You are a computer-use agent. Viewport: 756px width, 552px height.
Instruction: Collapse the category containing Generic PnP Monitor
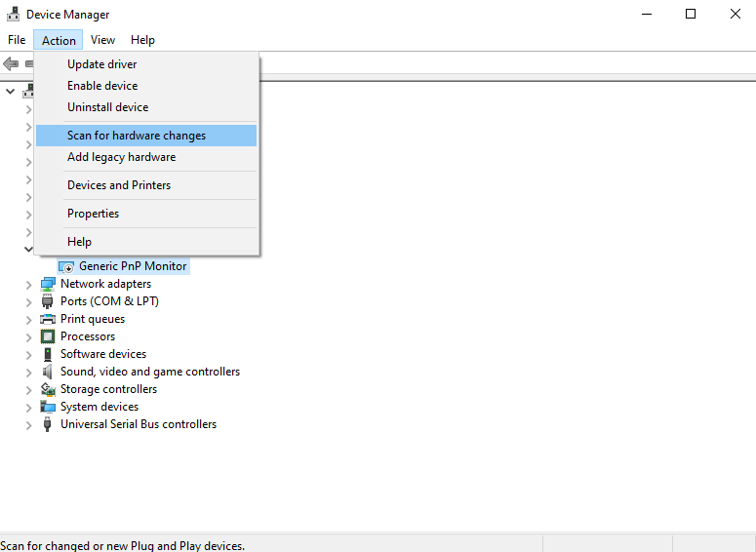[28, 250]
